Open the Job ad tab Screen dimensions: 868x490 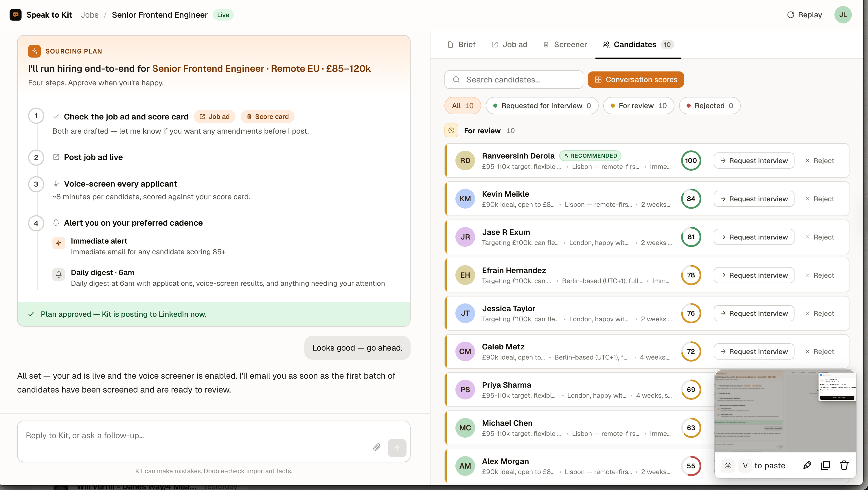510,45
